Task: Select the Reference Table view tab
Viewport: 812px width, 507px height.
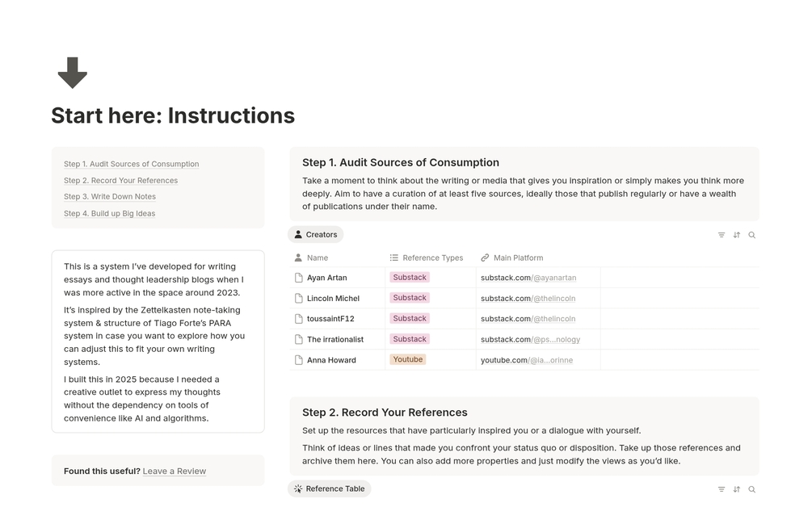Action: 330,488
